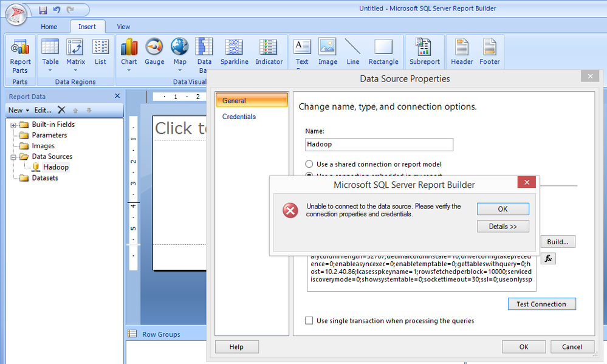Switch to the Insert ribbon tab
Viewport: 607px width, 364px height.
[x=87, y=27]
